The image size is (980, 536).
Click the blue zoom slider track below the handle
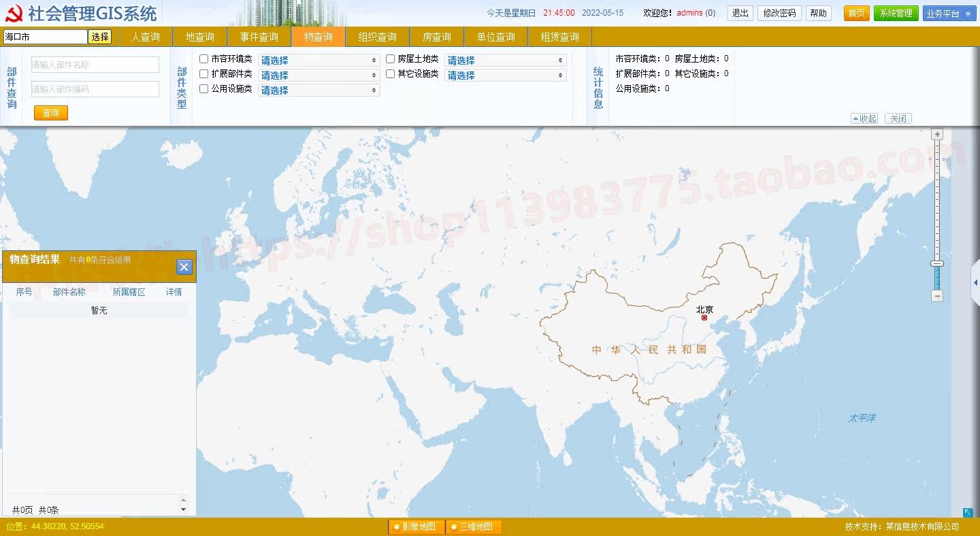coord(937,278)
